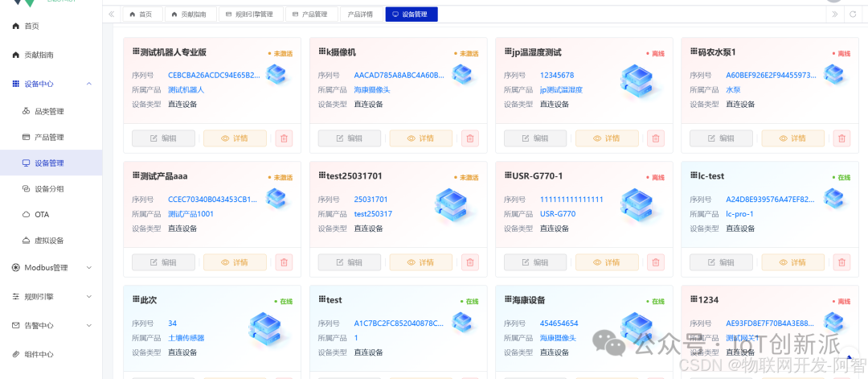Delete the test25031701 device card
The width and height of the screenshot is (868, 379).
coord(470,262)
